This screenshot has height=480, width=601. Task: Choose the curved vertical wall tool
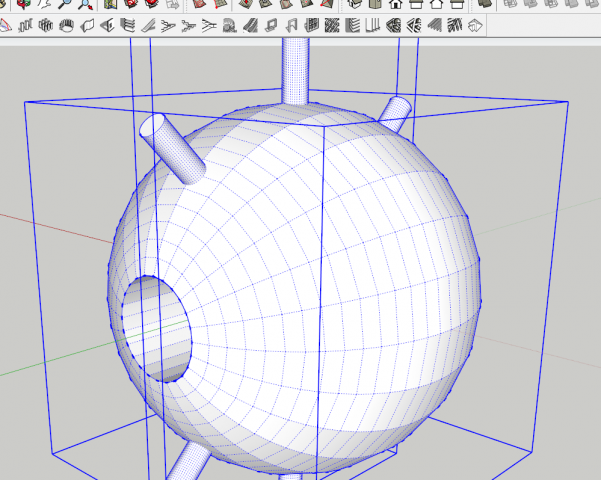click(87, 26)
